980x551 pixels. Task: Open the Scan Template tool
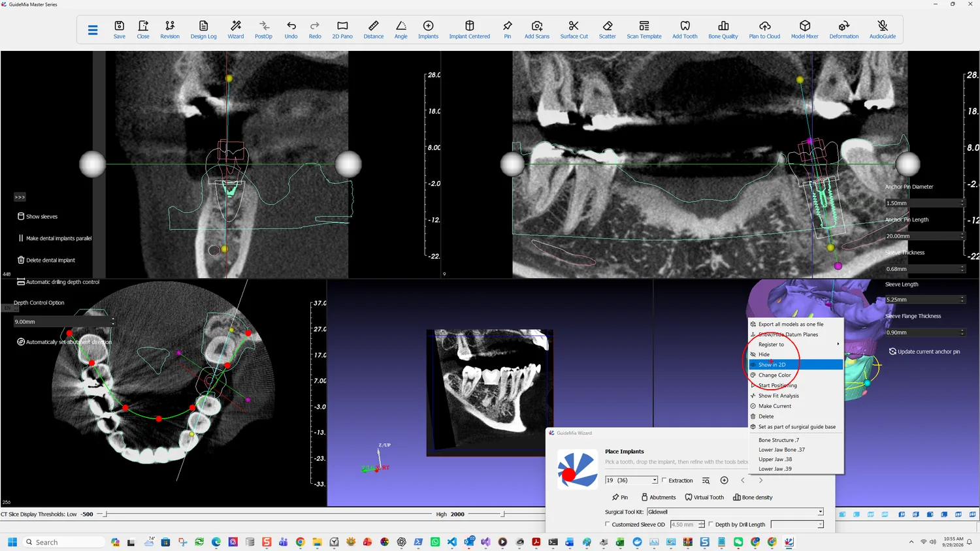pyautogui.click(x=644, y=29)
